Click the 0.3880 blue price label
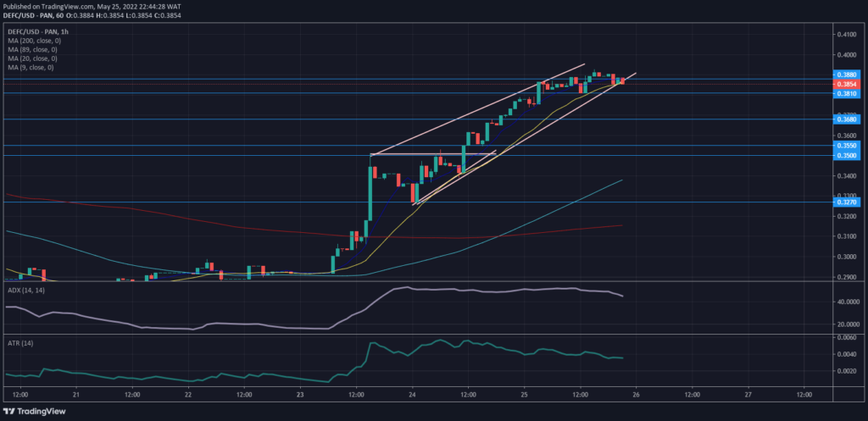The width and height of the screenshot is (868, 421). point(846,75)
